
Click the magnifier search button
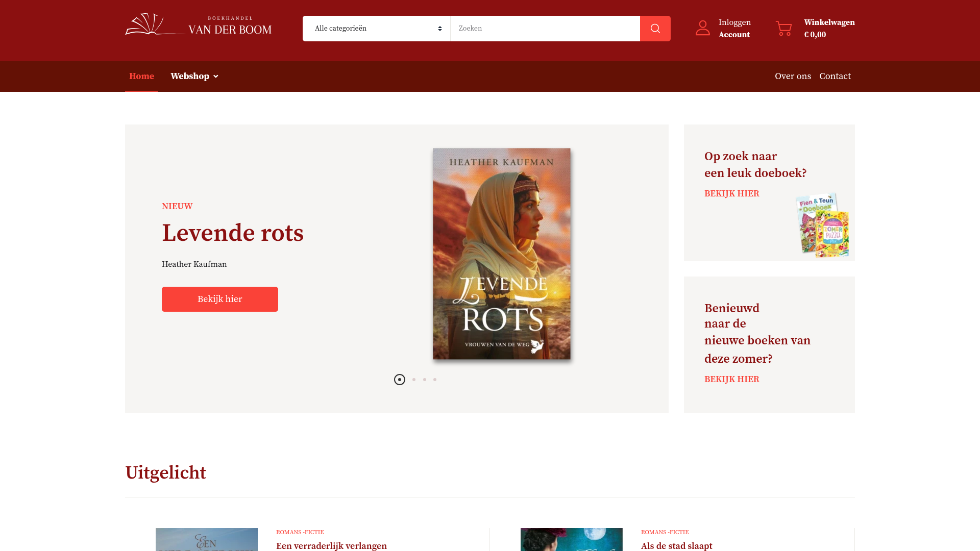[655, 29]
